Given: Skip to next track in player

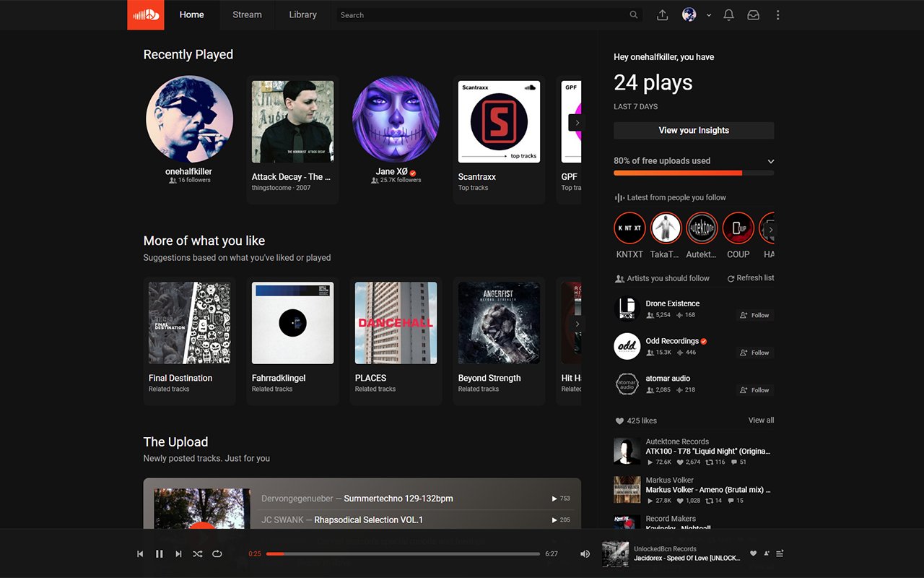Looking at the screenshot, I should tap(178, 554).
